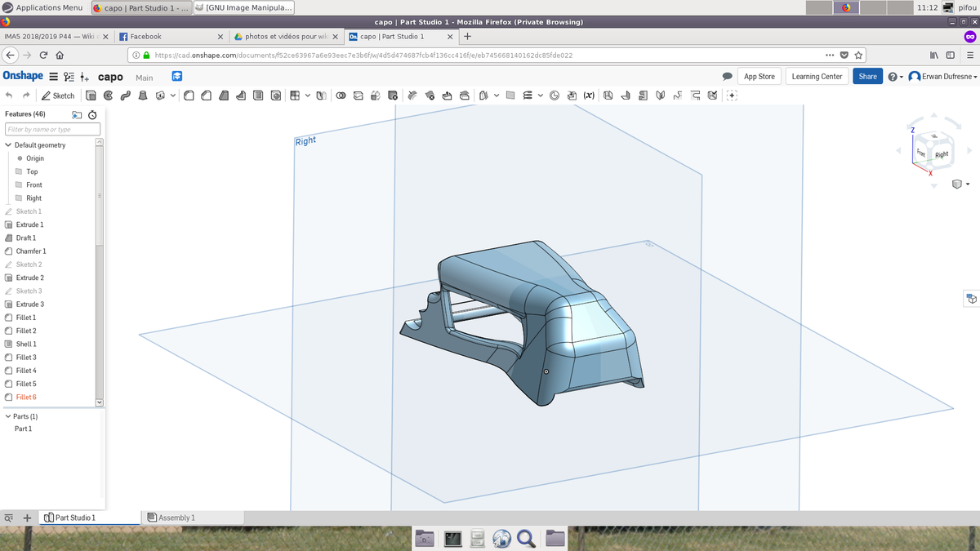The height and width of the screenshot is (551, 980).
Task: Open the Facebook browser tab
Action: pyautogui.click(x=145, y=37)
